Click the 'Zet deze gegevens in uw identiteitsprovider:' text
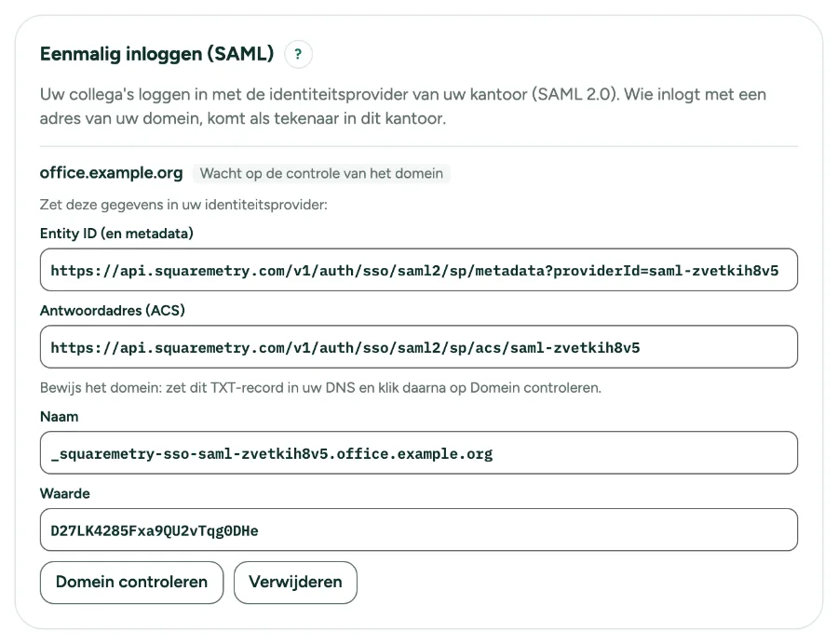The width and height of the screenshot is (838, 644). click(183, 205)
